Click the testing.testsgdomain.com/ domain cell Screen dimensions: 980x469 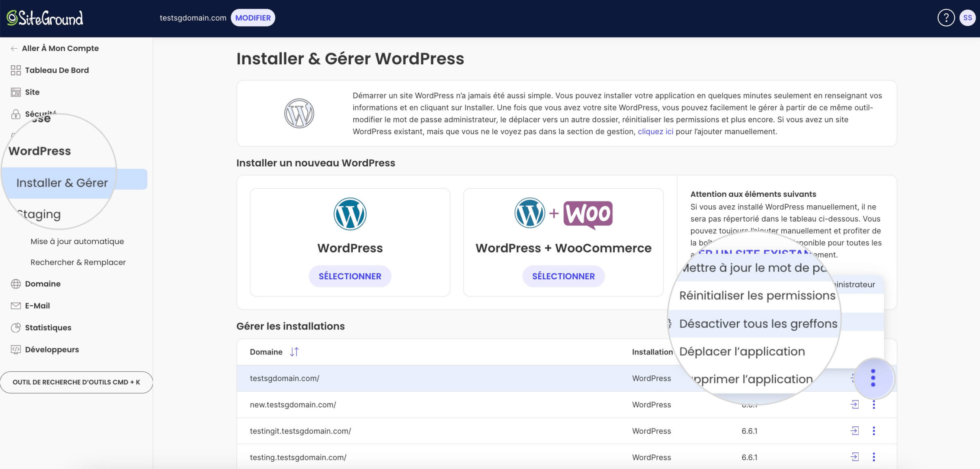click(x=298, y=457)
